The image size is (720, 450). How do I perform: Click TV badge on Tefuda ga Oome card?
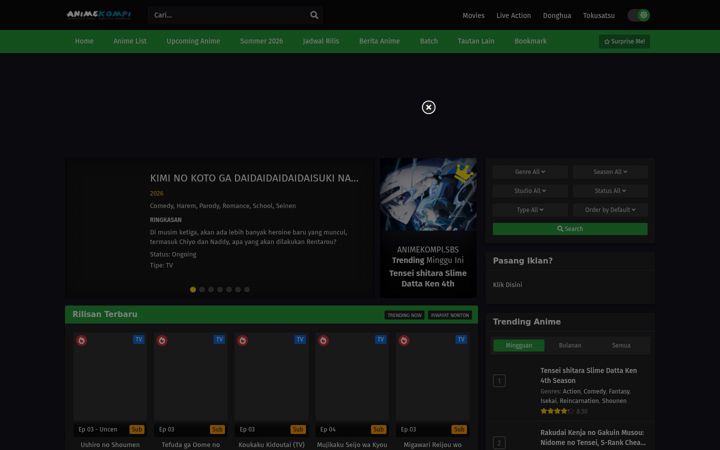(219, 339)
